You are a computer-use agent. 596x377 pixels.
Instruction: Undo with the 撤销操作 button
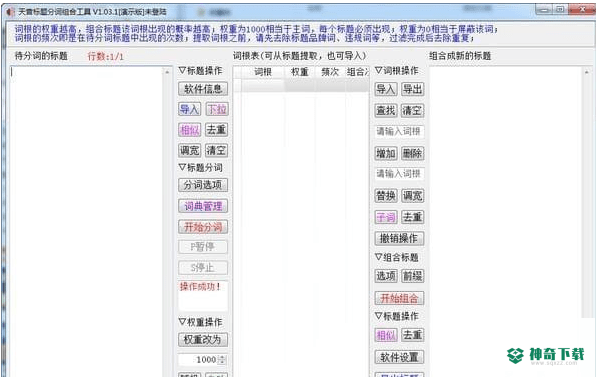[399, 238]
